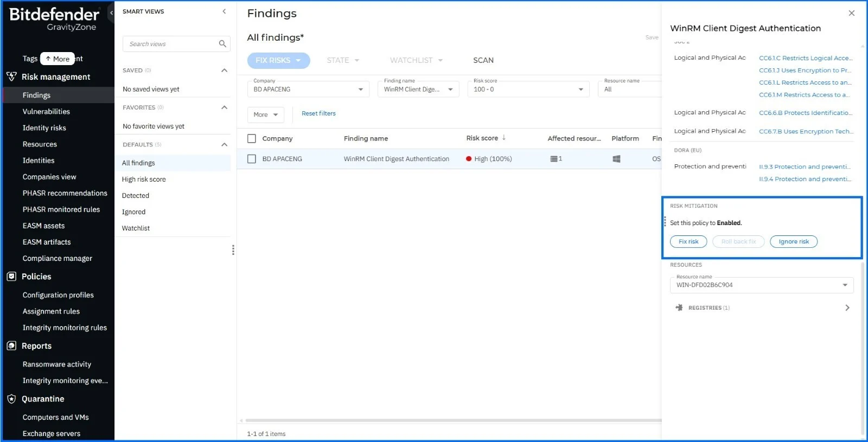Toggle the select-all checkbox in table header

252,139
